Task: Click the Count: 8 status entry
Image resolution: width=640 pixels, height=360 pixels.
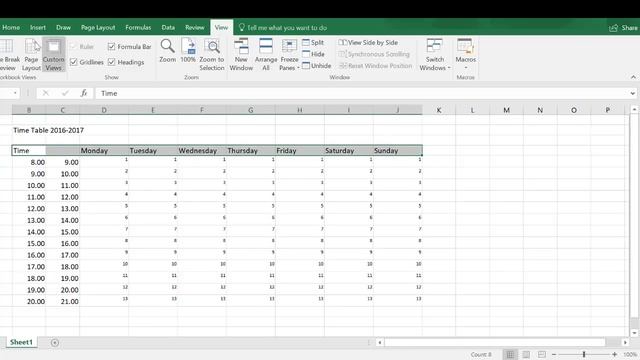Action: pyautogui.click(x=481, y=354)
